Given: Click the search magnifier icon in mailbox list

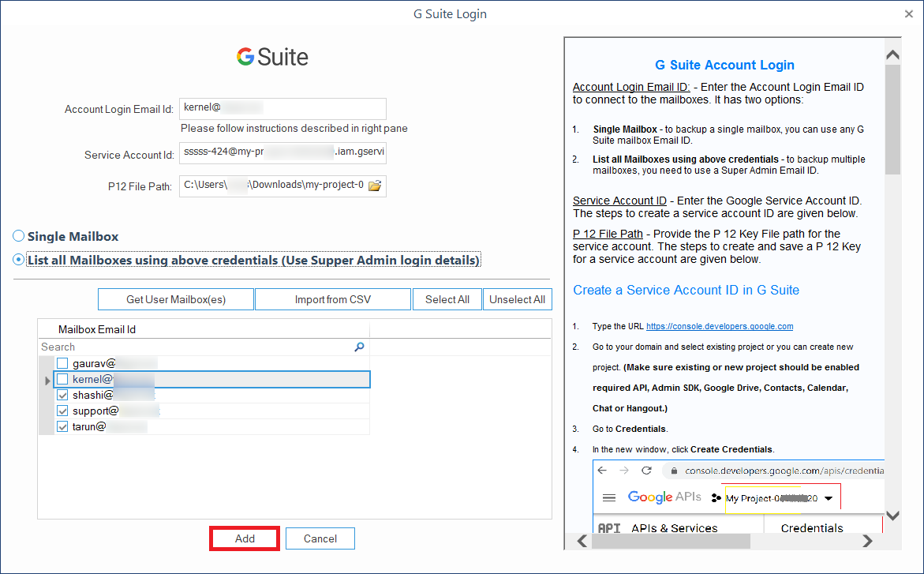Looking at the screenshot, I should [359, 347].
